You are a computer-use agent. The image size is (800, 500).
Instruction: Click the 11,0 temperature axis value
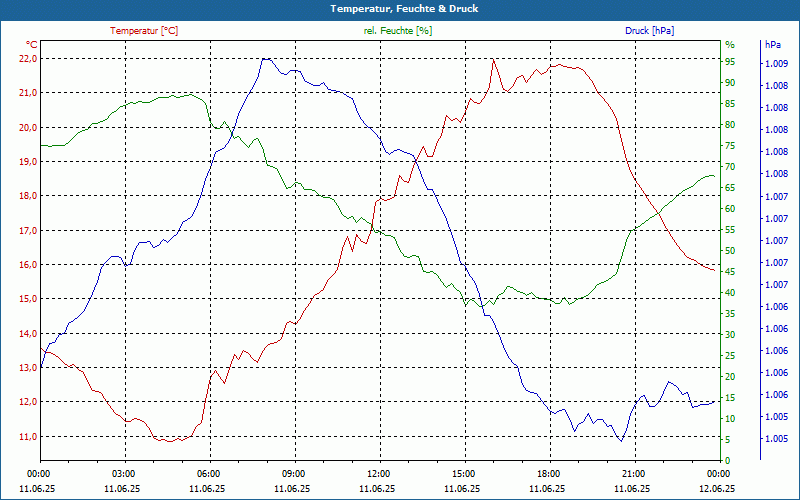[x=28, y=437]
